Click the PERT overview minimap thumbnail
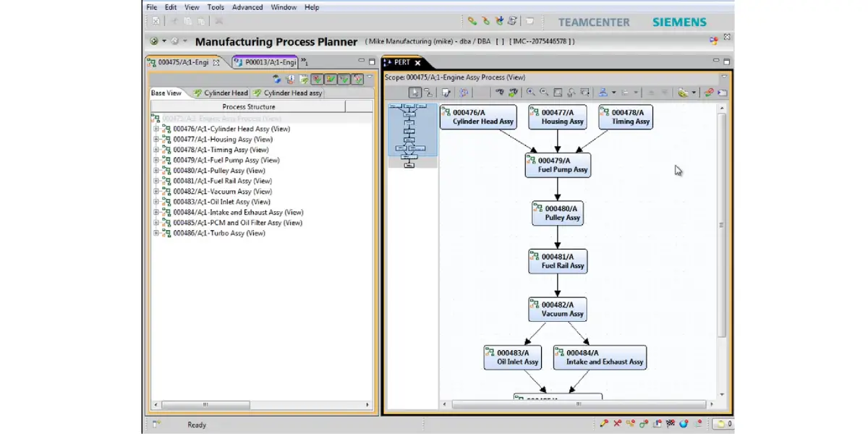 point(413,136)
